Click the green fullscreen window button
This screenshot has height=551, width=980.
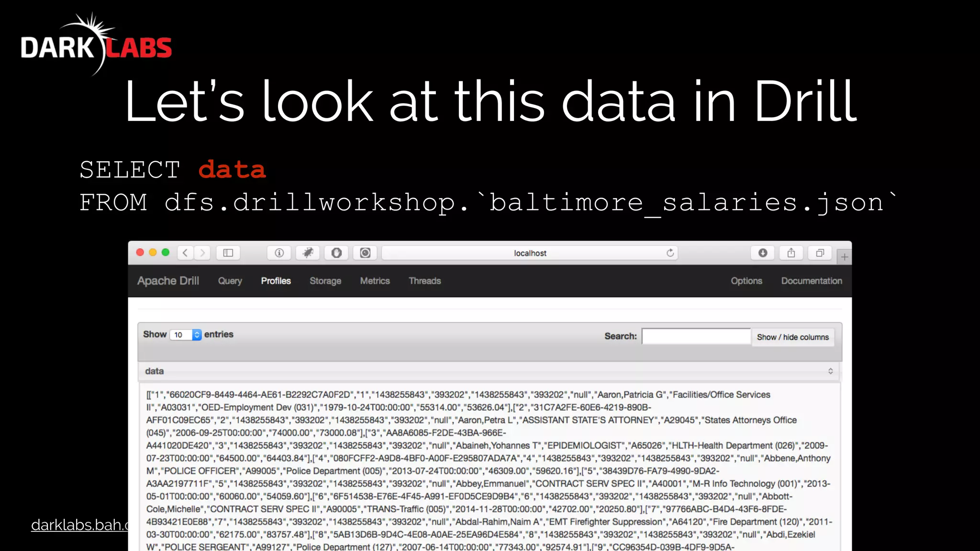tap(166, 252)
